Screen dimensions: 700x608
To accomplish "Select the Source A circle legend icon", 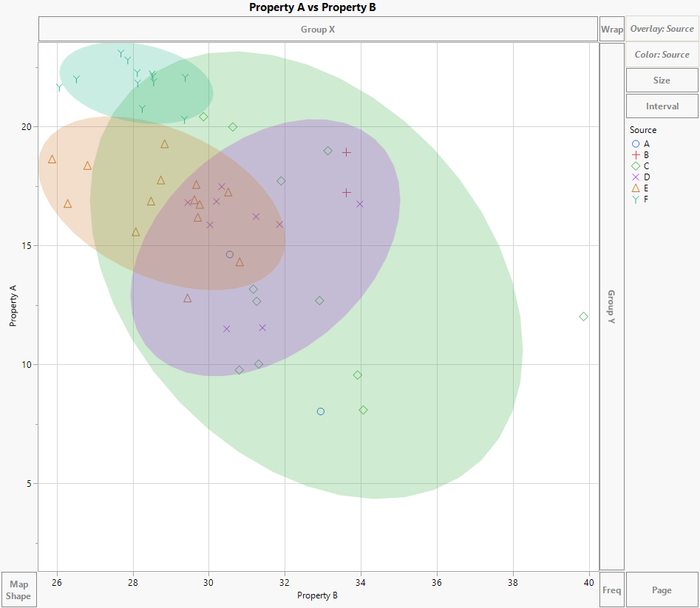I will [635, 143].
